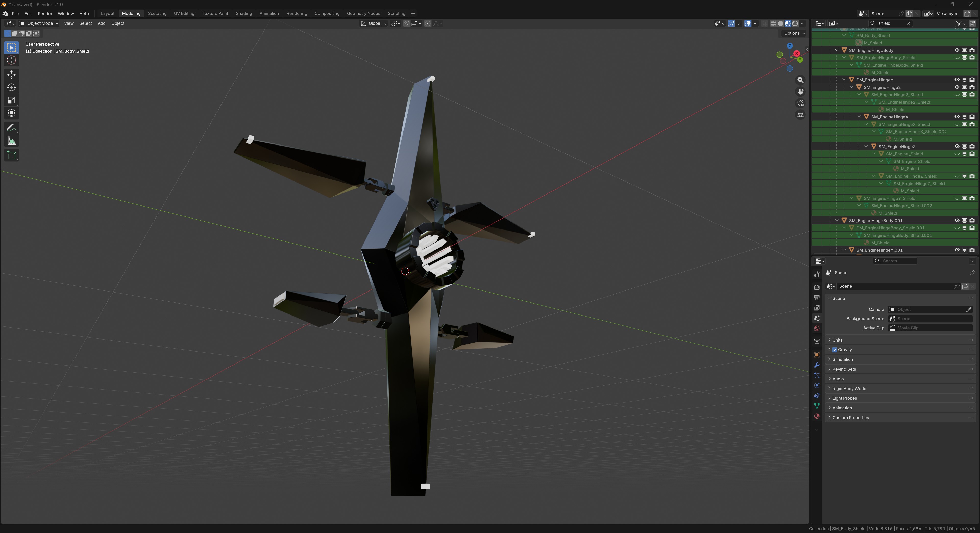Collapse the SM_EngineHingeZ tree item
Viewport: 980px width, 533px height.
coord(866,147)
